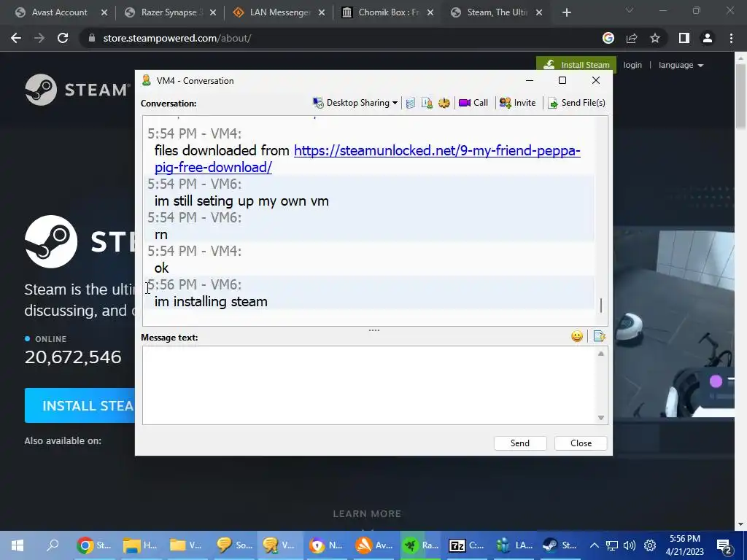Click the Close button in conversation window
Image resolution: width=747 pixels, height=560 pixels.
click(x=581, y=443)
